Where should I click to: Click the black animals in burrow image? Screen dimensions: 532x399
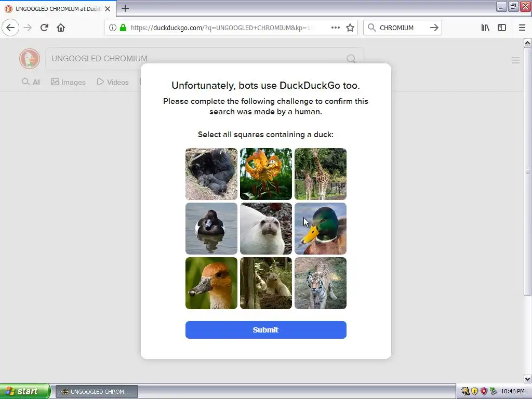211,174
